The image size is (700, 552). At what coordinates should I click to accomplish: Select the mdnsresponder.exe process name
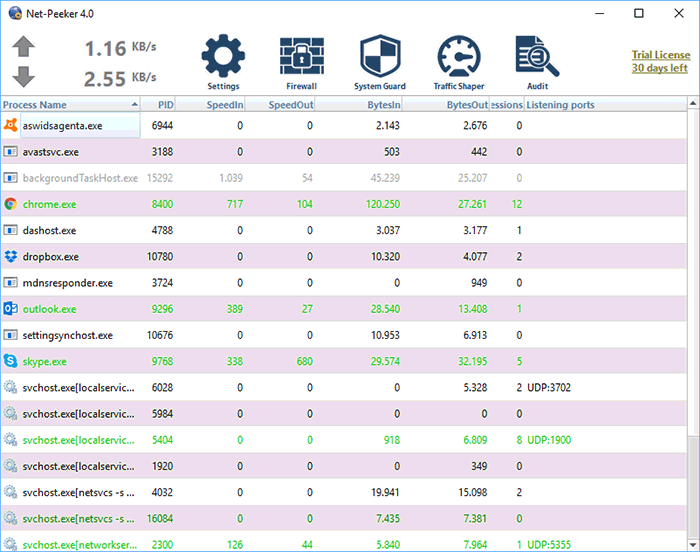(x=68, y=283)
